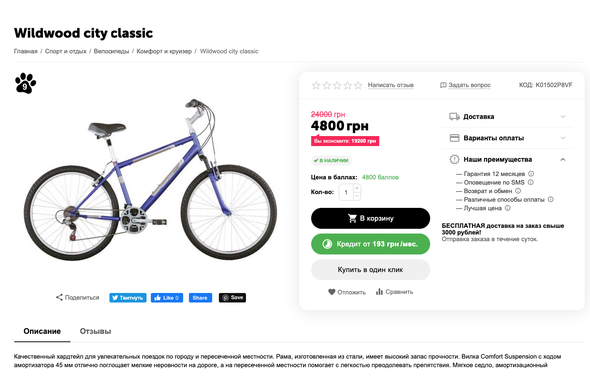This screenshot has height=391, width=590.
Task: Rate the product with the fifth star
Action: click(x=358, y=85)
